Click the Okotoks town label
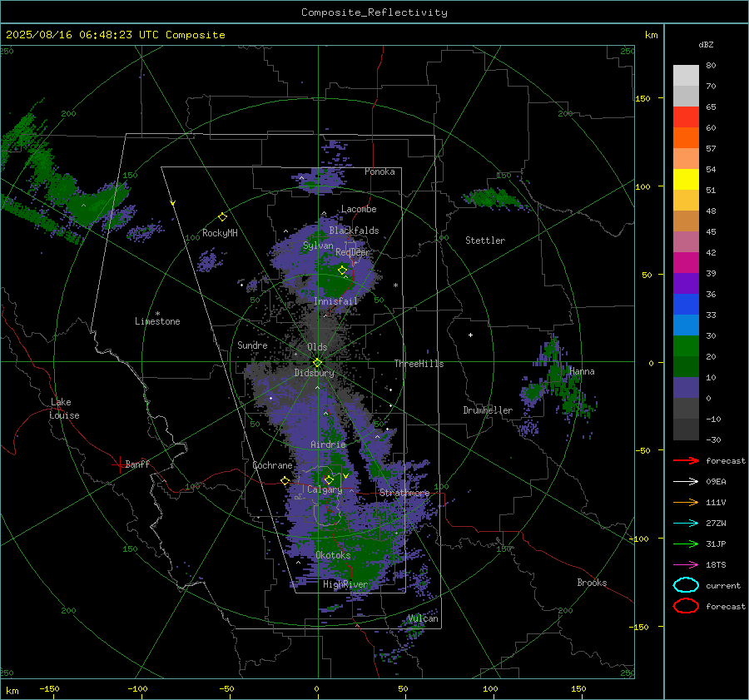The width and height of the screenshot is (749, 700). (333, 555)
